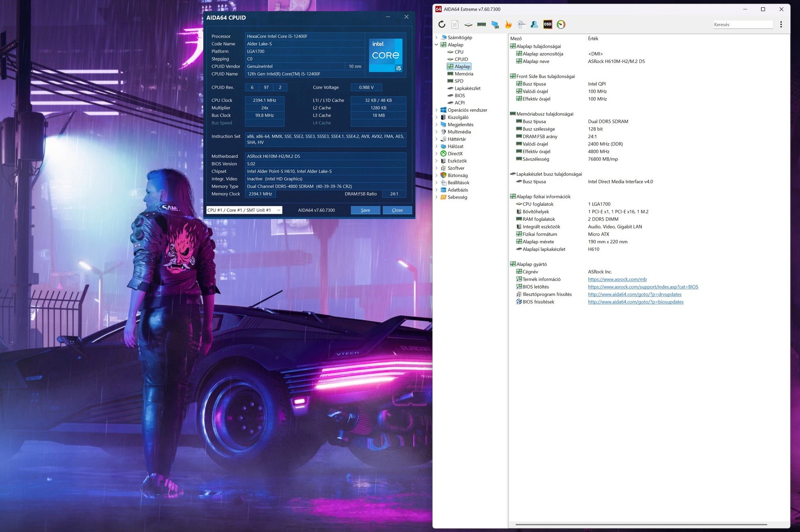Click the CPU foglalatok row
Viewport: 800px width, 532px height.
[649, 204]
